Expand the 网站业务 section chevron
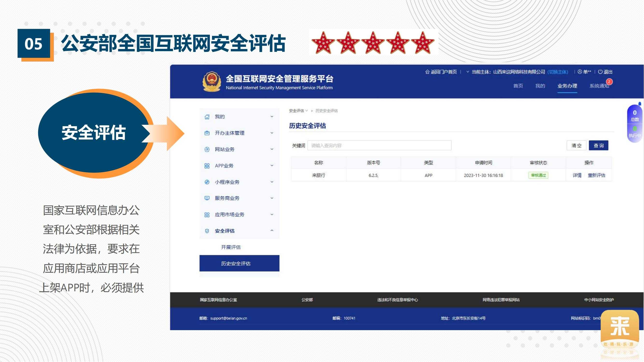The width and height of the screenshot is (644, 362). [272, 149]
